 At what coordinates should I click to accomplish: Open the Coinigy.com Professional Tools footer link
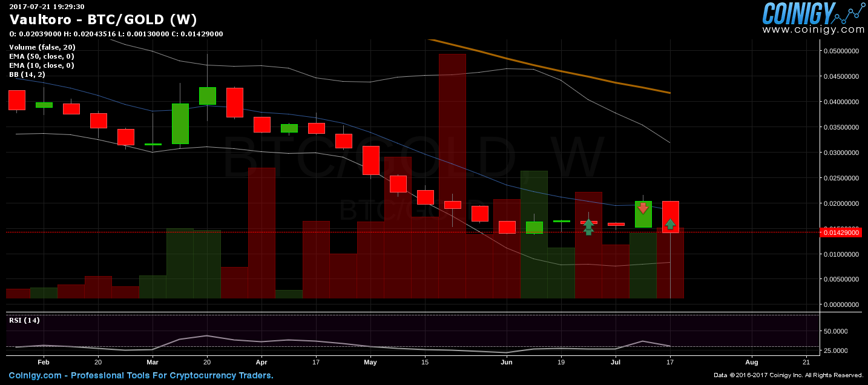(140, 375)
